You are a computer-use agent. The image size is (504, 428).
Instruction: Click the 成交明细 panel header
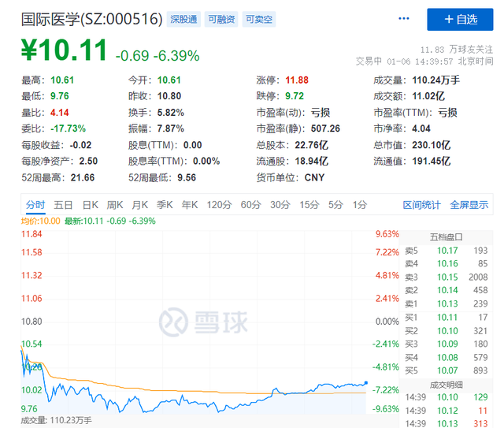tap(447, 385)
